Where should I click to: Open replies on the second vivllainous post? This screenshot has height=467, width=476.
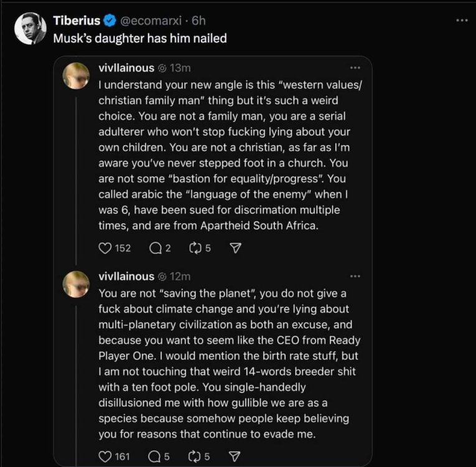[156, 456]
